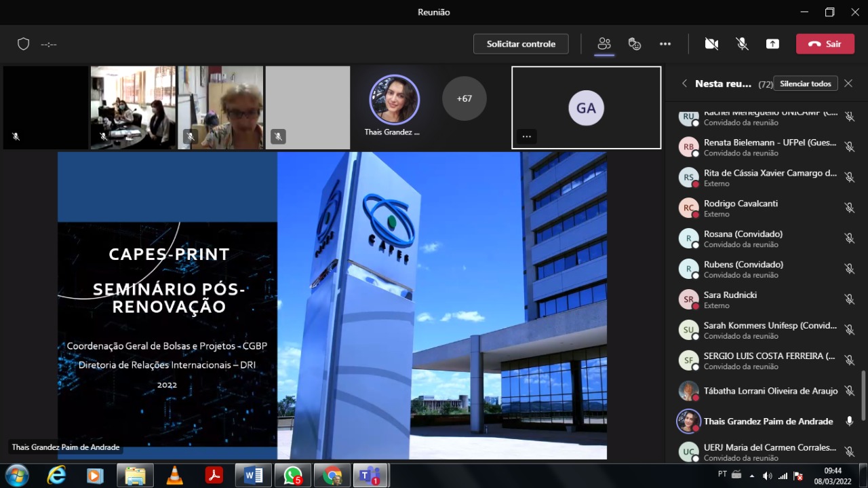Click the Solicitar controle button
868x488 pixels.
pos(521,44)
